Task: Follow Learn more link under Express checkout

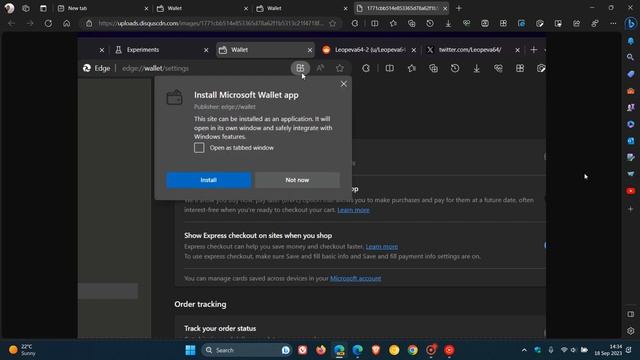Action: tap(382, 247)
